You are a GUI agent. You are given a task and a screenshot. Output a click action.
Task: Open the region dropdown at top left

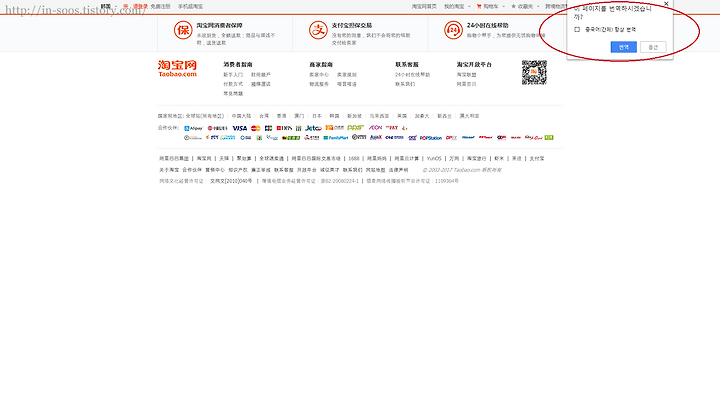click(108, 6)
